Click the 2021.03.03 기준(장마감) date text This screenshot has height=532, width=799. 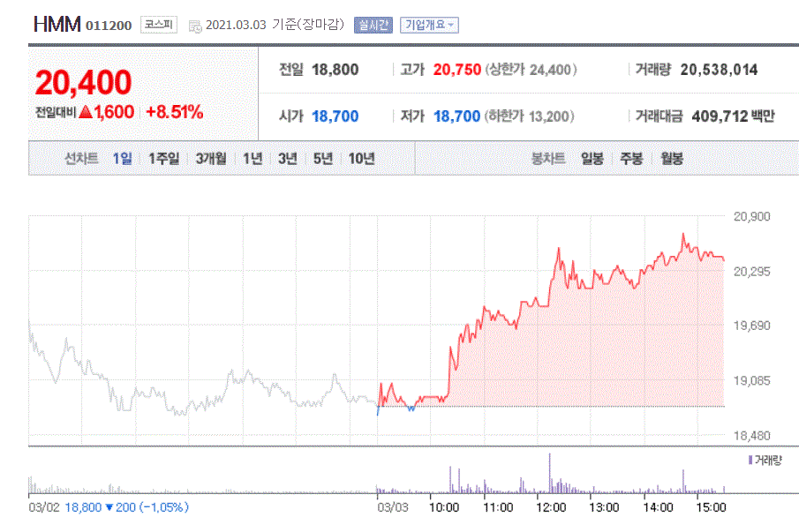point(275,25)
